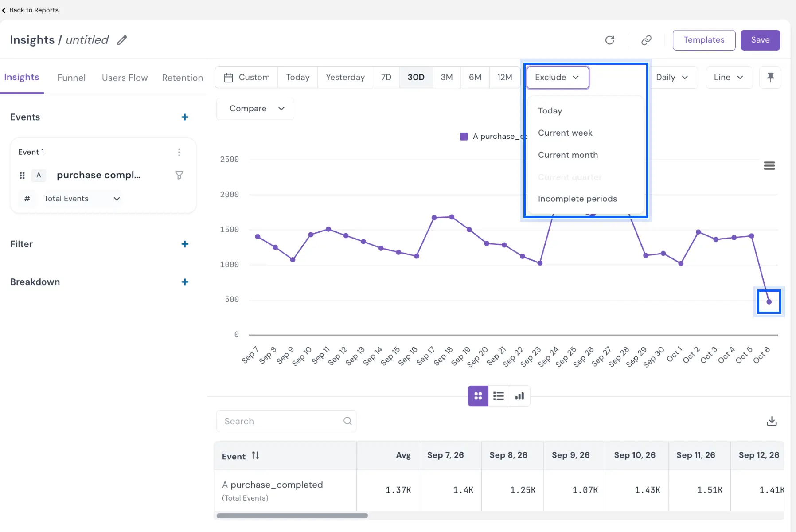Focus the Search input field
Viewport: 796px width, 532px height.
pyautogui.click(x=286, y=421)
